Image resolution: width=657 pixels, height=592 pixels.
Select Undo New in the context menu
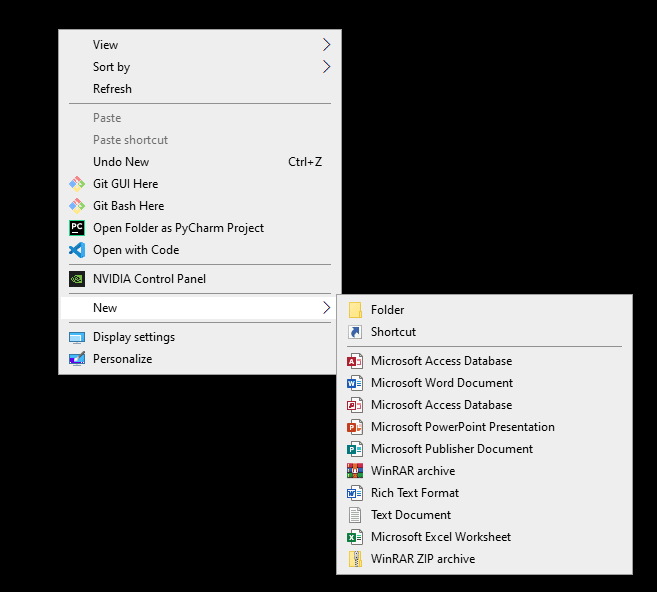point(200,162)
